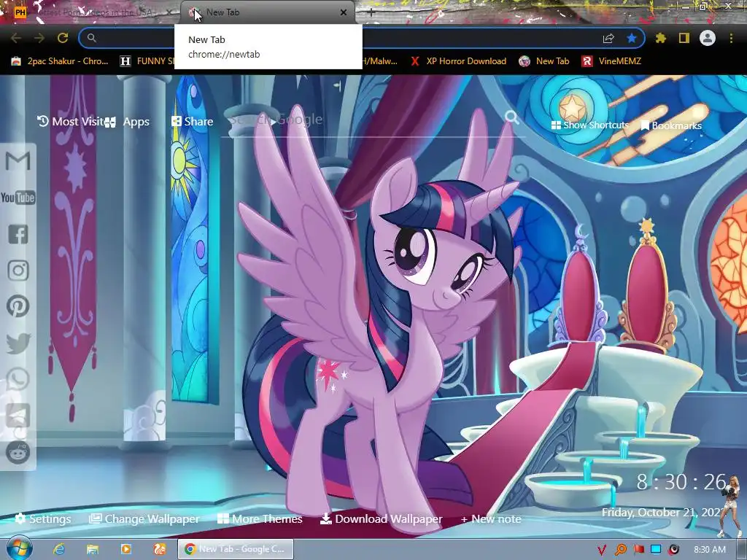
Task: Open the Instagram sidebar shortcut
Action: [x=18, y=271]
